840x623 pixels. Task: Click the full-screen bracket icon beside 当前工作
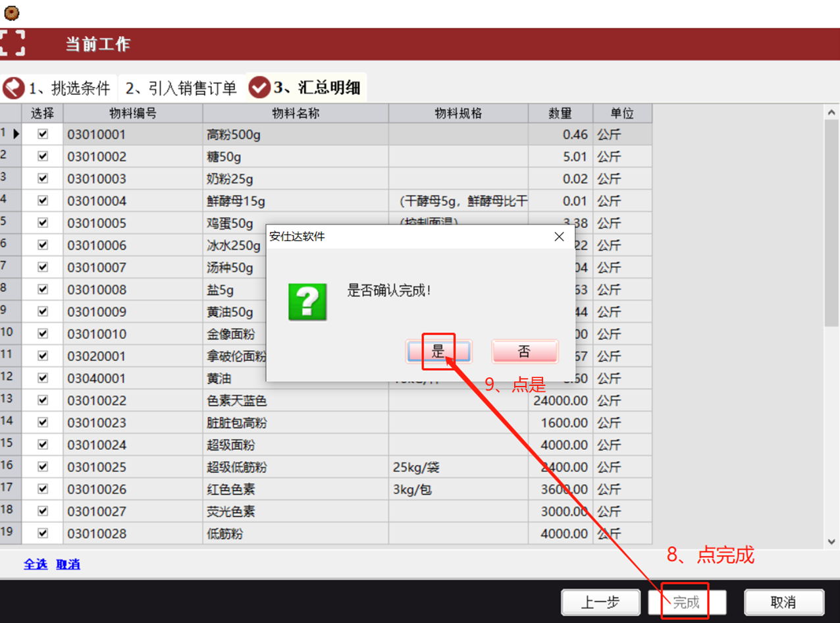click(12, 43)
